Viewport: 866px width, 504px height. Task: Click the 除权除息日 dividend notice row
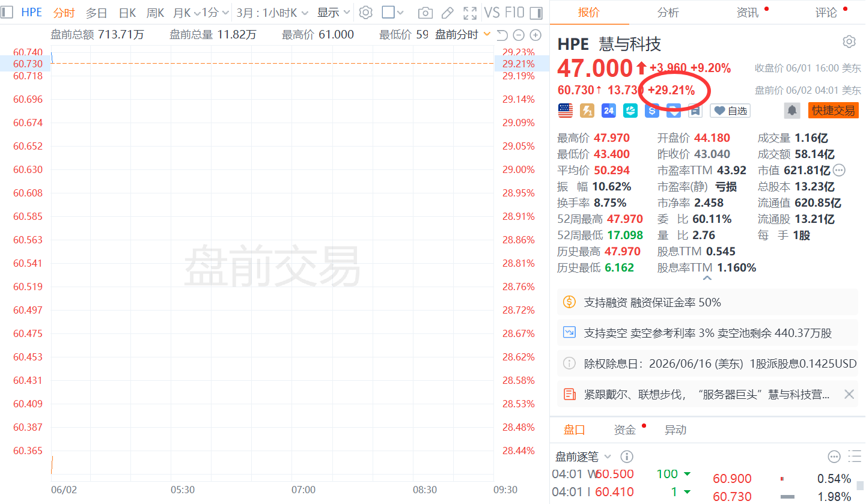(x=707, y=363)
